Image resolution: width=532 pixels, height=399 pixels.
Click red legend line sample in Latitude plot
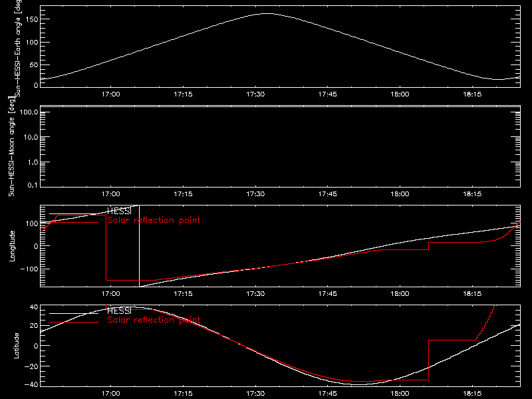tap(74, 322)
